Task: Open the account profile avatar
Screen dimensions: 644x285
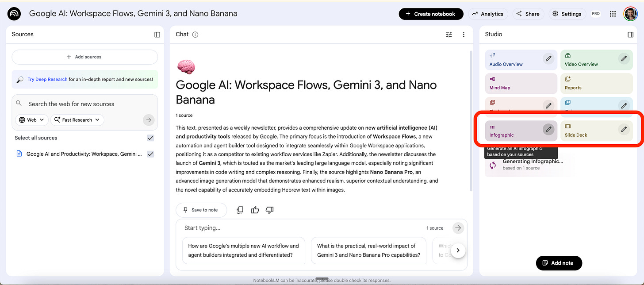Action: tap(630, 14)
